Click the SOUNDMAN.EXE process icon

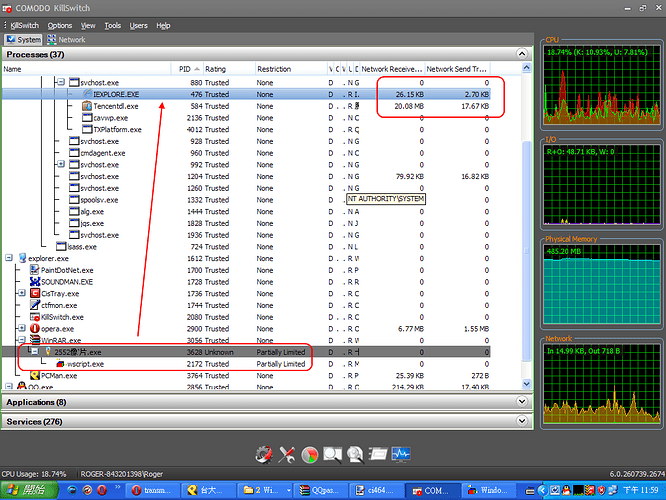point(34,282)
